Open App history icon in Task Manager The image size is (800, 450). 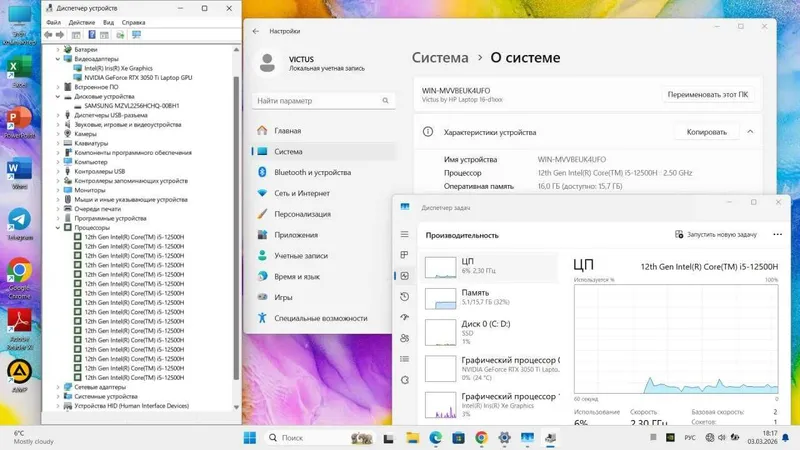[405, 296]
